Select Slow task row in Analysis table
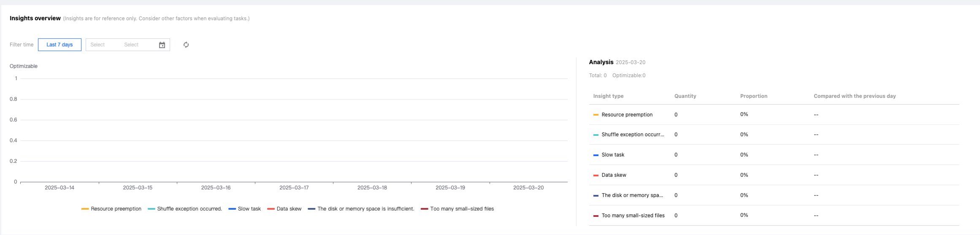The image size is (980, 235). pos(613,155)
